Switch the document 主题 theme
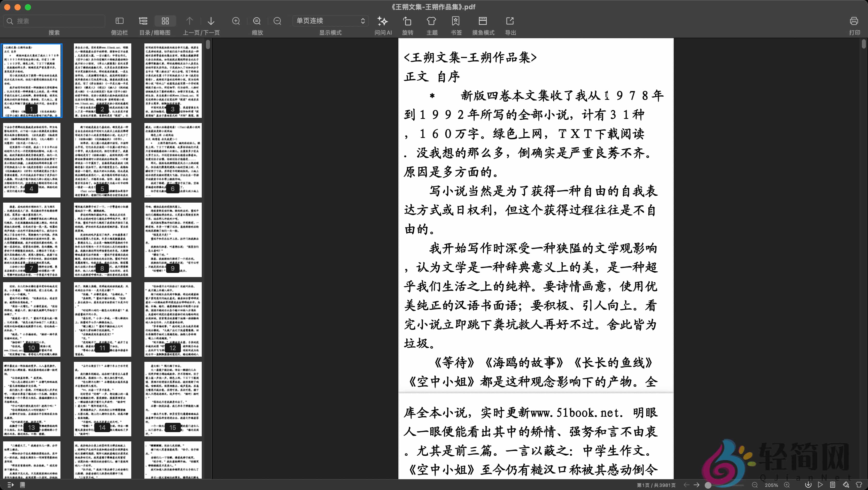Image resolution: width=868 pixels, height=490 pixels. 431,21
